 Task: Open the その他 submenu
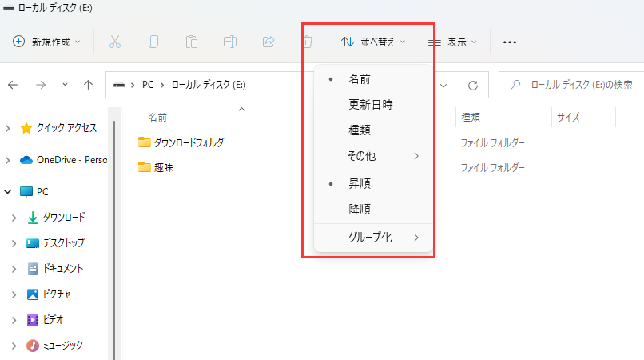(373, 155)
